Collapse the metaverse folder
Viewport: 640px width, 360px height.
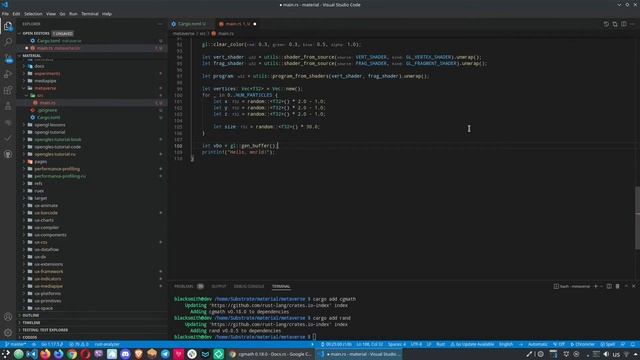pos(24,88)
